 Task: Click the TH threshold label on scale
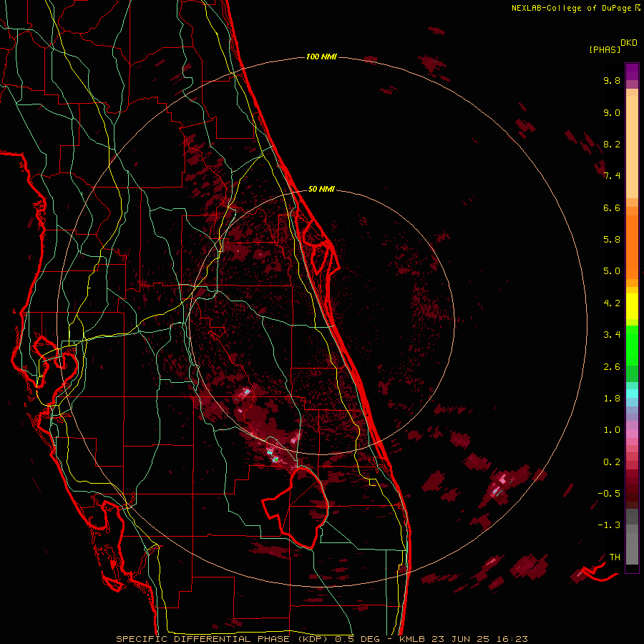(x=615, y=557)
